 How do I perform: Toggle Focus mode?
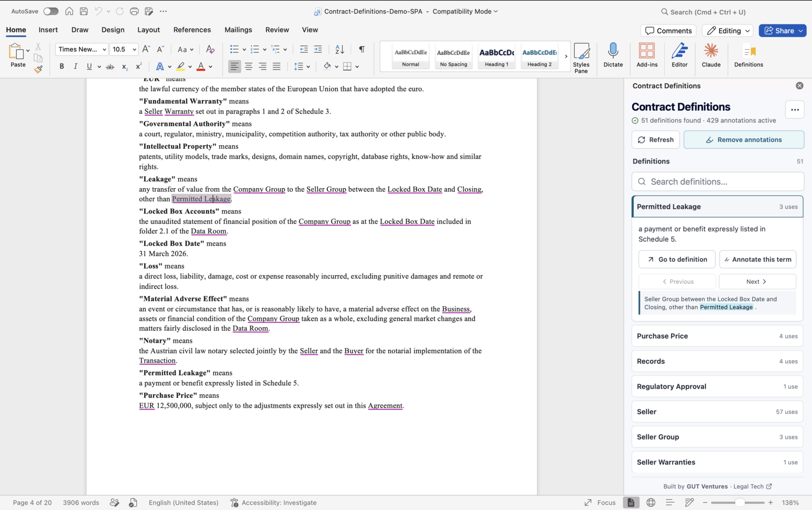pos(600,502)
